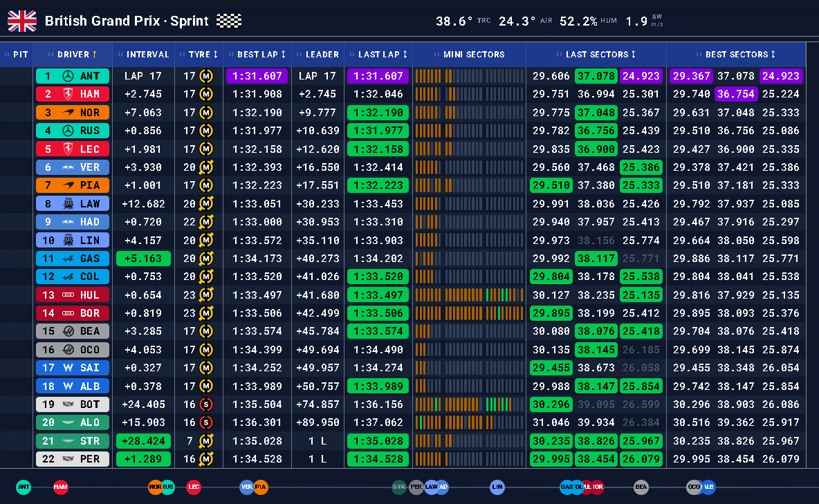Sort by the BEST LAP column header
Viewport: 819px width, 504px height.
click(x=257, y=55)
